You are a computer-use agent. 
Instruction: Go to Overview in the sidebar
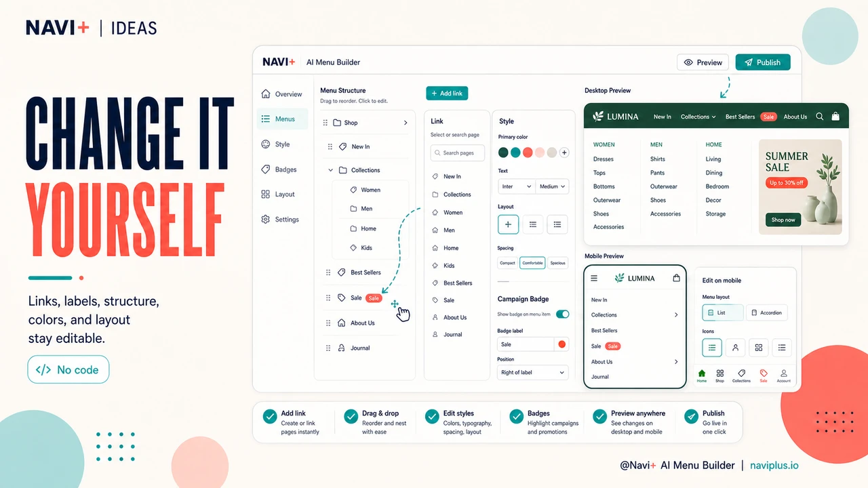click(x=282, y=94)
